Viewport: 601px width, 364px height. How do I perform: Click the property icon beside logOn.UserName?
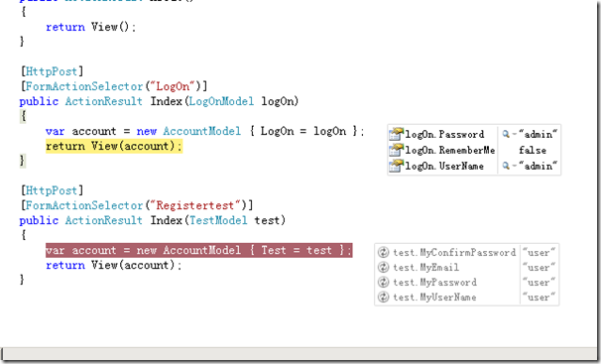(x=396, y=166)
